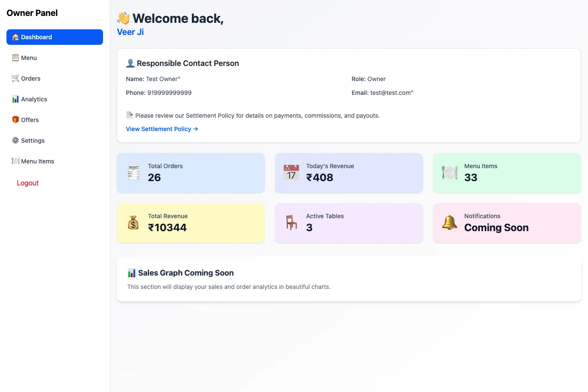Click the chair icon on Active Tables card
The width and height of the screenshot is (588, 392).
point(291,223)
